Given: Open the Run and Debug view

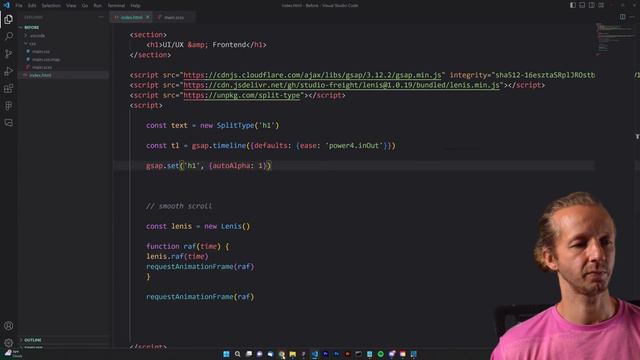Looking at the screenshot, I should pyautogui.click(x=9, y=71).
